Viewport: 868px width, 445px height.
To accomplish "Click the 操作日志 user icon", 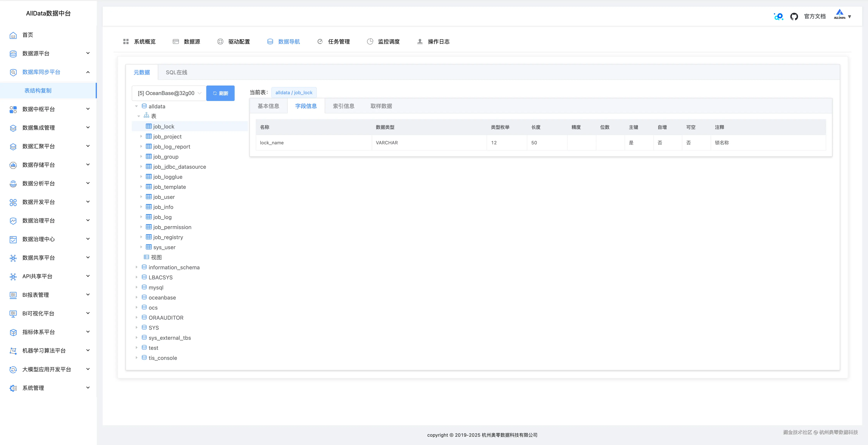I will [420, 41].
